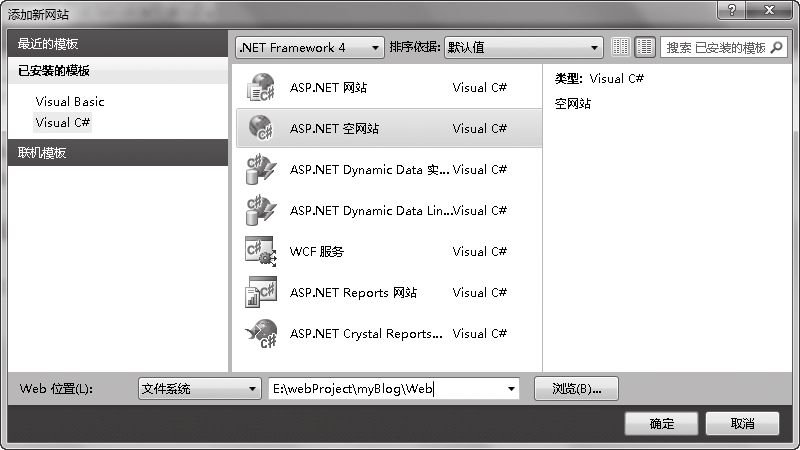
Task: Click the E:\webProject\myBlog\Web path field
Action: coord(394,389)
